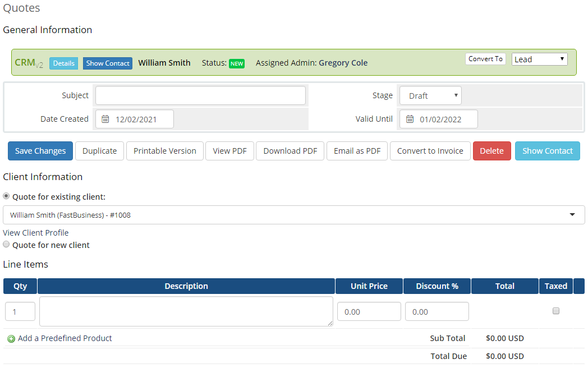
Task: Click the 'Quote for new client' label text
Action: 51,245
